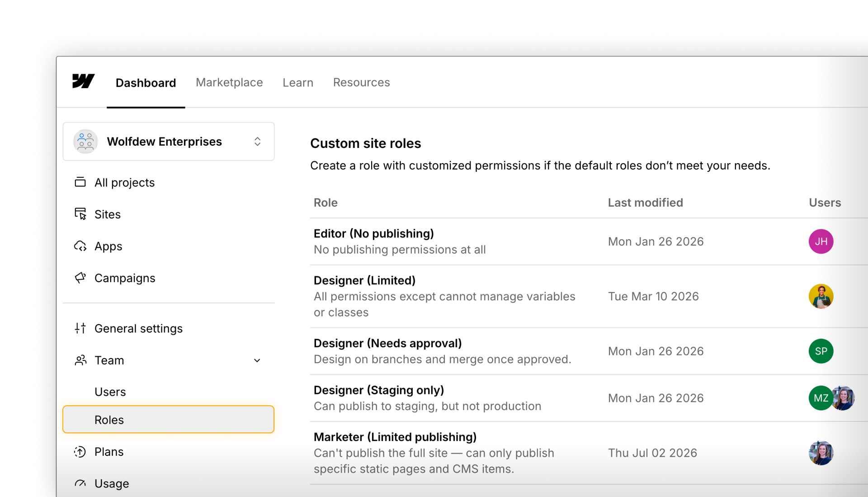This screenshot has width=868, height=497.
Task: Open Users under Team
Action: click(x=110, y=392)
